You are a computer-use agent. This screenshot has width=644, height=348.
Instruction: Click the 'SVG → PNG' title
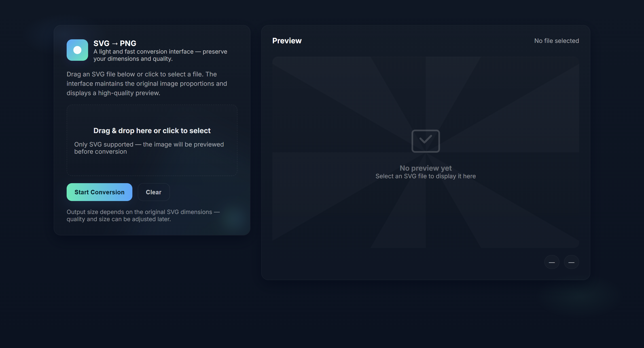point(115,43)
